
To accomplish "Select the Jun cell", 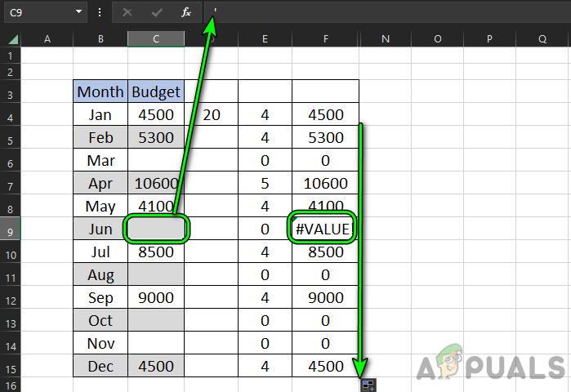I will (x=100, y=229).
